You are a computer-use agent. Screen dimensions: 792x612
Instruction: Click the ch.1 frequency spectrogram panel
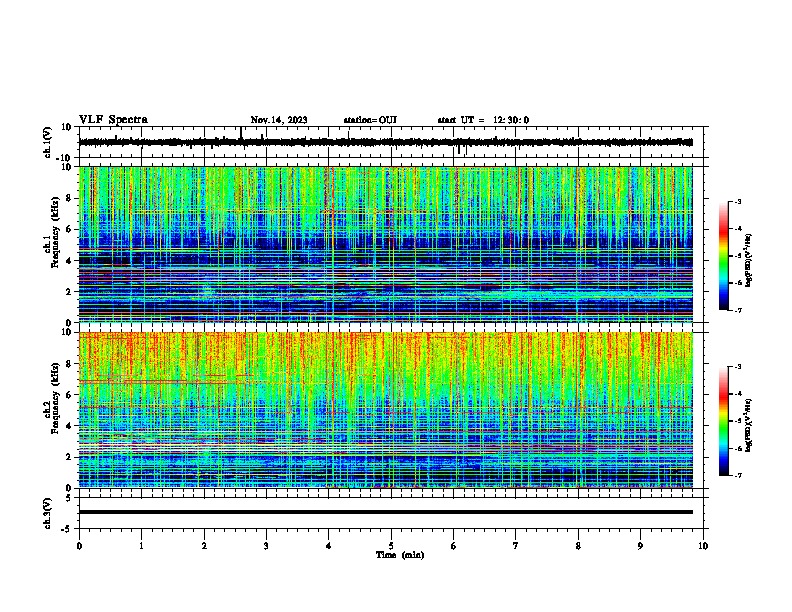click(385, 244)
